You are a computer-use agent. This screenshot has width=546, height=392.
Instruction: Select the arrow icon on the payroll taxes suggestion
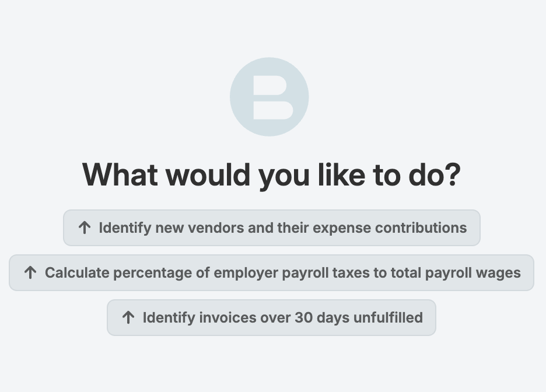pyautogui.click(x=30, y=272)
